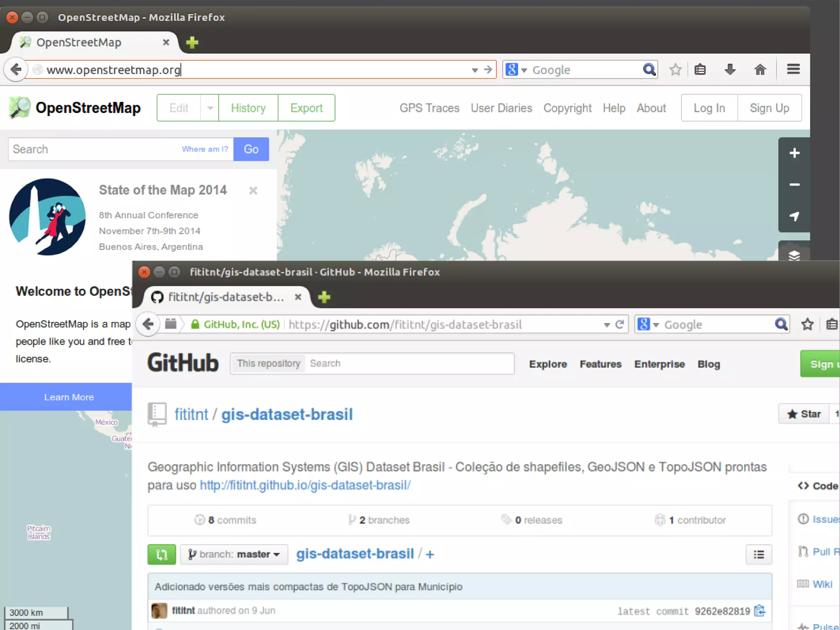
Task: Click the Learn More button
Action: click(x=69, y=397)
